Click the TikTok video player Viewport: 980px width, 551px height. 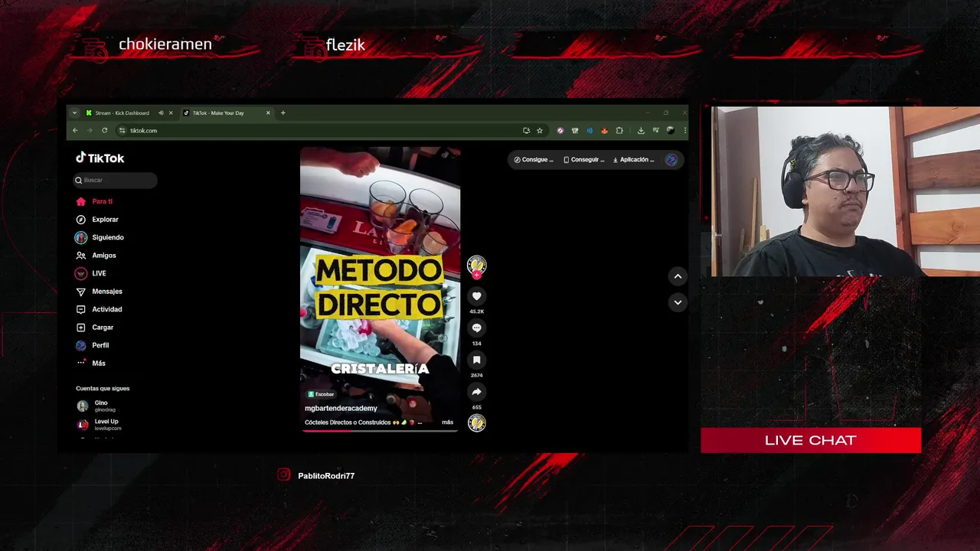point(381,289)
